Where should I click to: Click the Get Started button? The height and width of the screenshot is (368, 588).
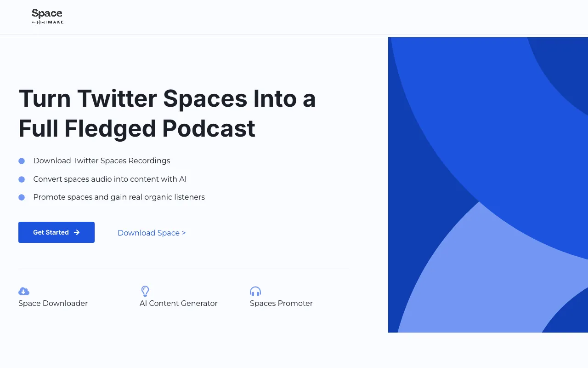57,232
